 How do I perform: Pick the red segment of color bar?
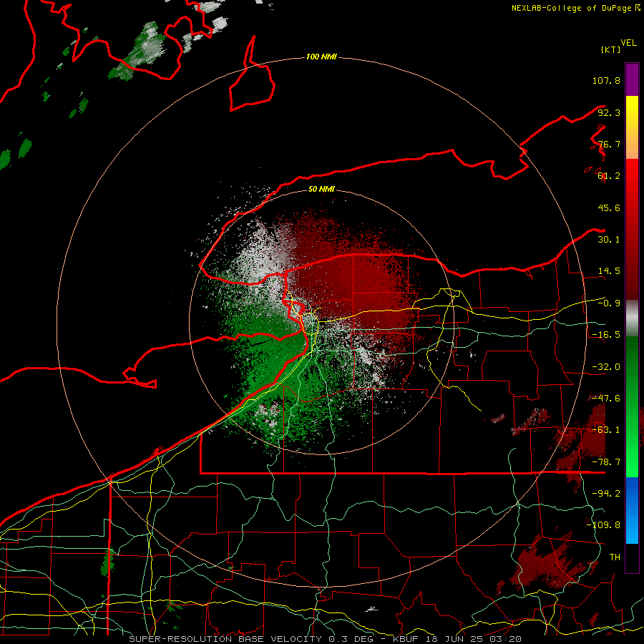(x=632, y=229)
